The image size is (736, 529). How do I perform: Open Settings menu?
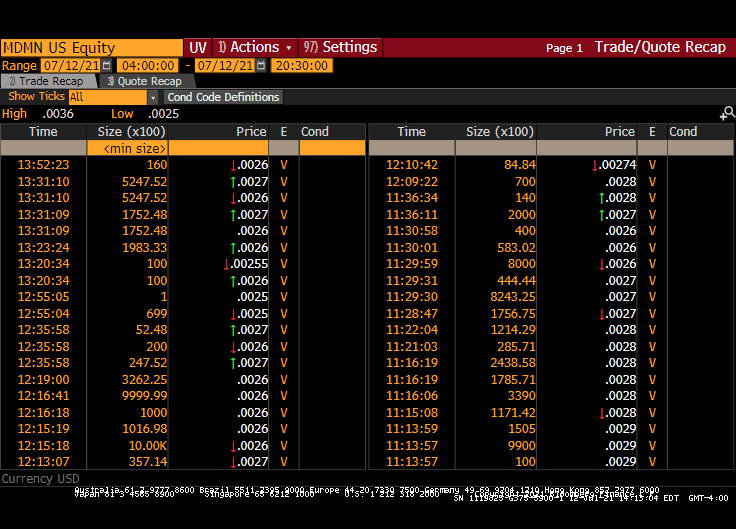[340, 47]
